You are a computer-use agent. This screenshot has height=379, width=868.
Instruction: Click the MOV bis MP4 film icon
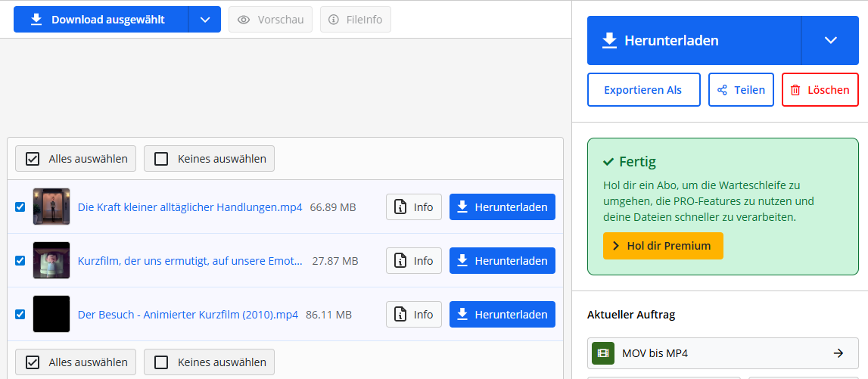[x=603, y=353]
